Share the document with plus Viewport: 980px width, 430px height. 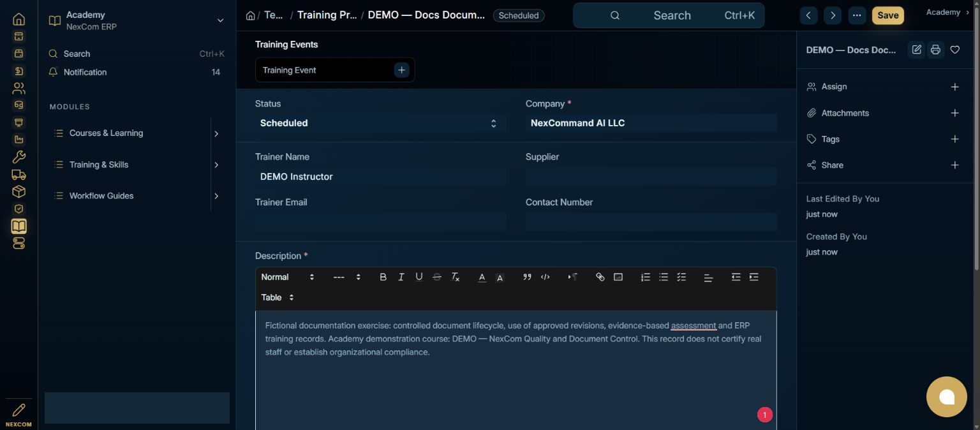pyautogui.click(x=954, y=165)
